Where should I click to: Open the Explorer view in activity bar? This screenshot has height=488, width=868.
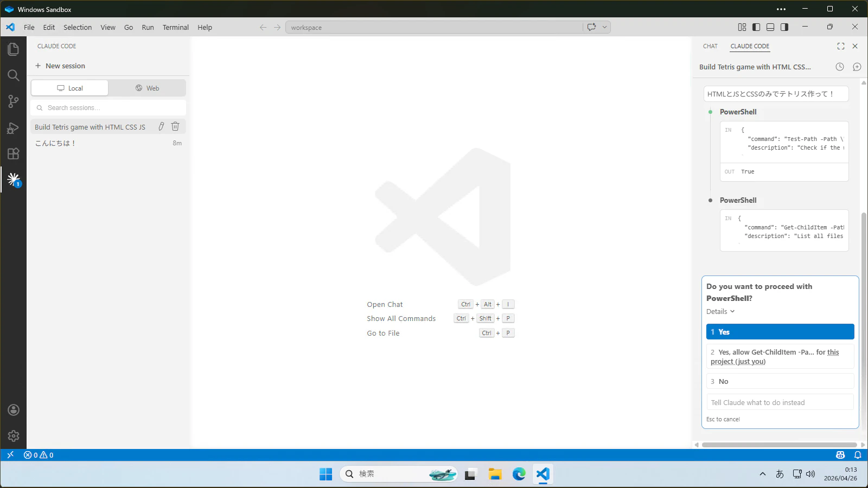pos(14,49)
